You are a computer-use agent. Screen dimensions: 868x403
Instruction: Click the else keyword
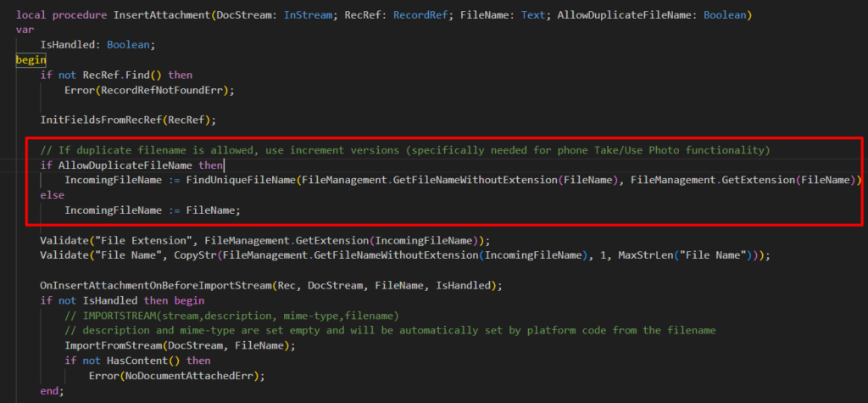(x=52, y=195)
